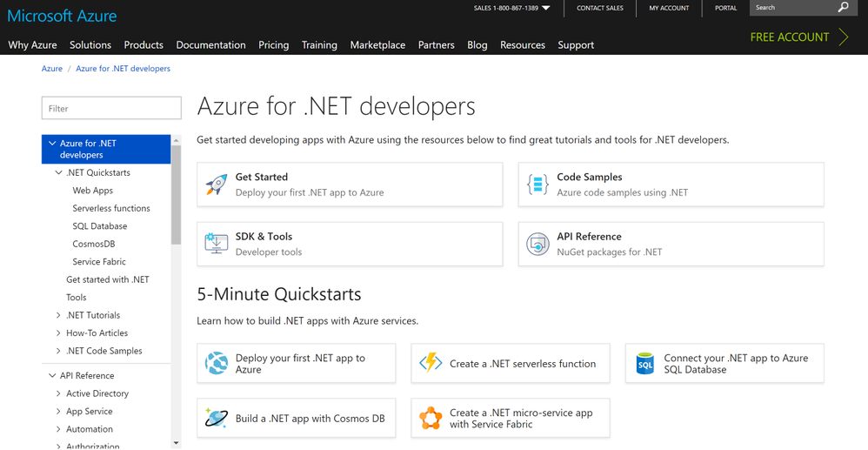Click the PORTAL link

[x=725, y=8]
